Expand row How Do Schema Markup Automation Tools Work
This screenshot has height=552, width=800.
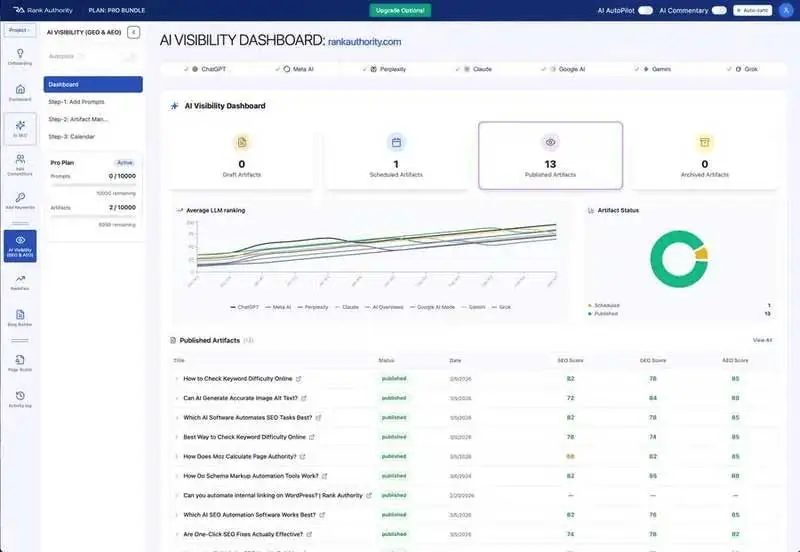point(177,476)
